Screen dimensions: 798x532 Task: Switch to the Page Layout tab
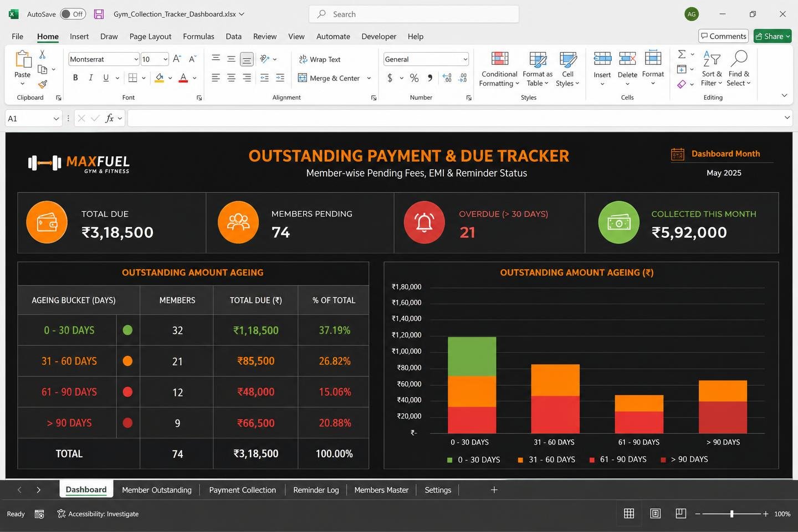(150, 37)
